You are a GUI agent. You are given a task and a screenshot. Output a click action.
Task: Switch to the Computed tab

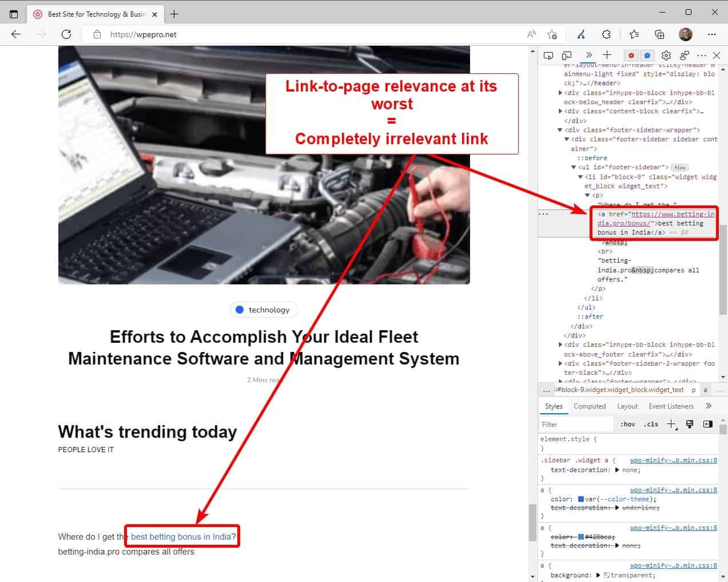(590, 406)
